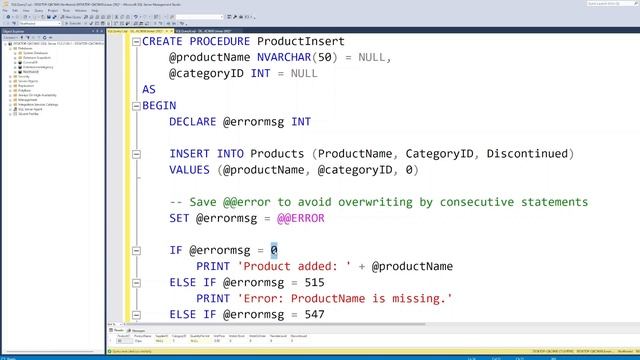Expand the System Databases tree node
The height and width of the screenshot is (360, 640).
click(x=15, y=53)
